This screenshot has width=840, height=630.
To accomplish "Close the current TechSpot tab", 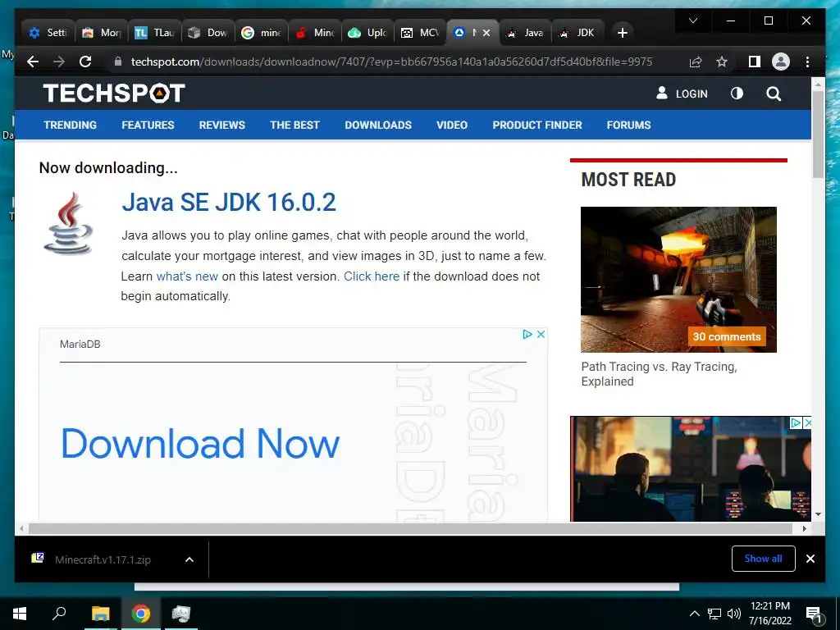I will click(486, 33).
